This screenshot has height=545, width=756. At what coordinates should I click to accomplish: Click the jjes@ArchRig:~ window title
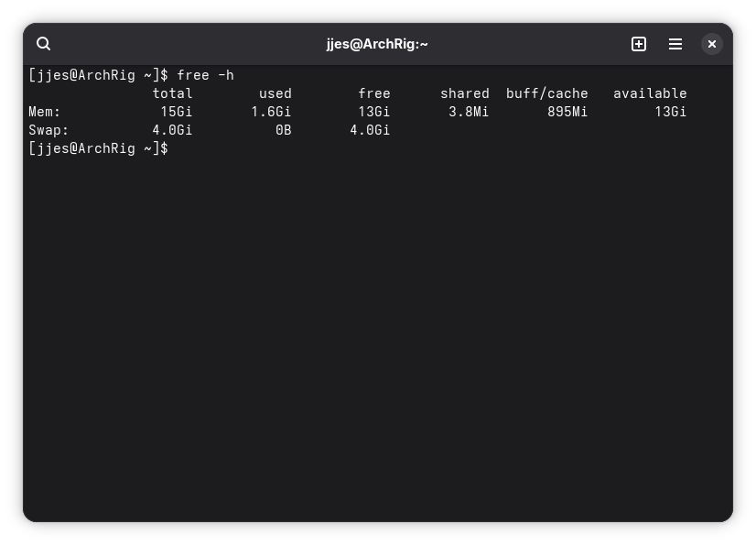377,44
